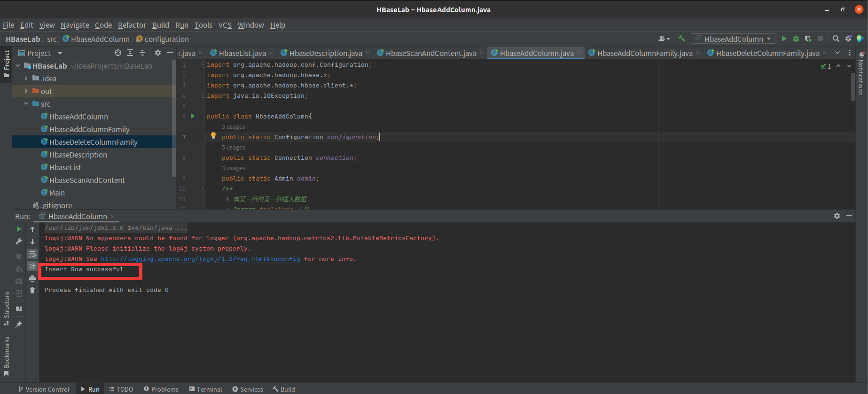Open IDE settings gear in top toolbar
This screenshot has width=868, height=394.
(x=848, y=39)
